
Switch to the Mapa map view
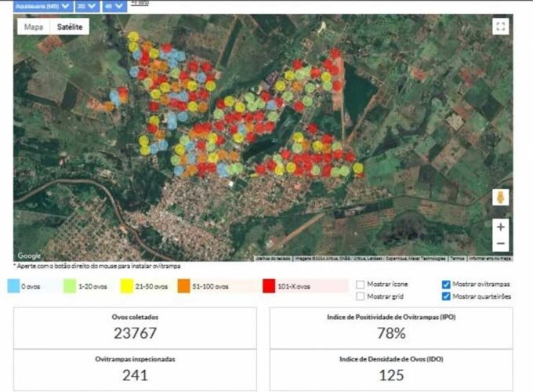(34, 27)
